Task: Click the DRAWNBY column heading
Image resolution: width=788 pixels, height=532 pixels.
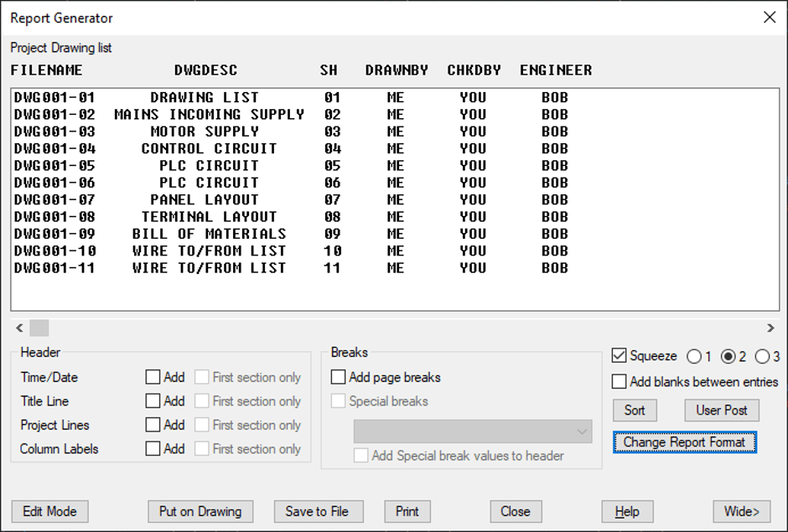Action: [x=397, y=70]
